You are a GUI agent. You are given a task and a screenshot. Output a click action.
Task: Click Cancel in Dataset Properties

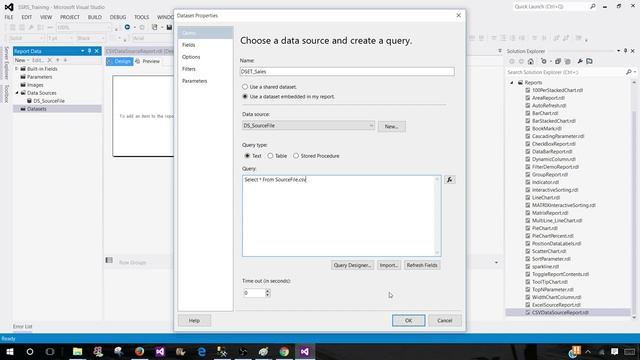coord(444,320)
